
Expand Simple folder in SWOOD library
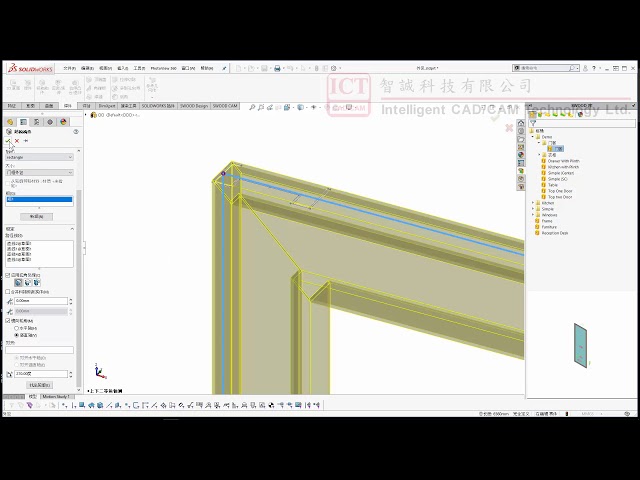point(533,209)
